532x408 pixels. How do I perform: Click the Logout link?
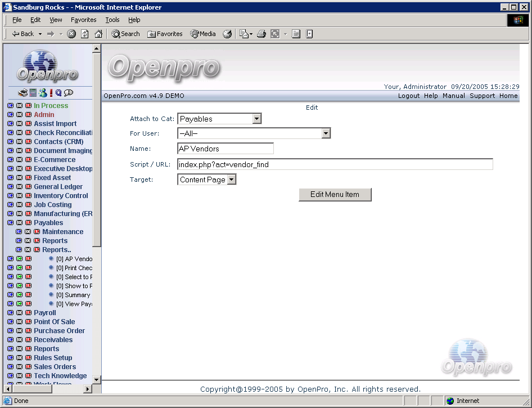click(x=409, y=96)
